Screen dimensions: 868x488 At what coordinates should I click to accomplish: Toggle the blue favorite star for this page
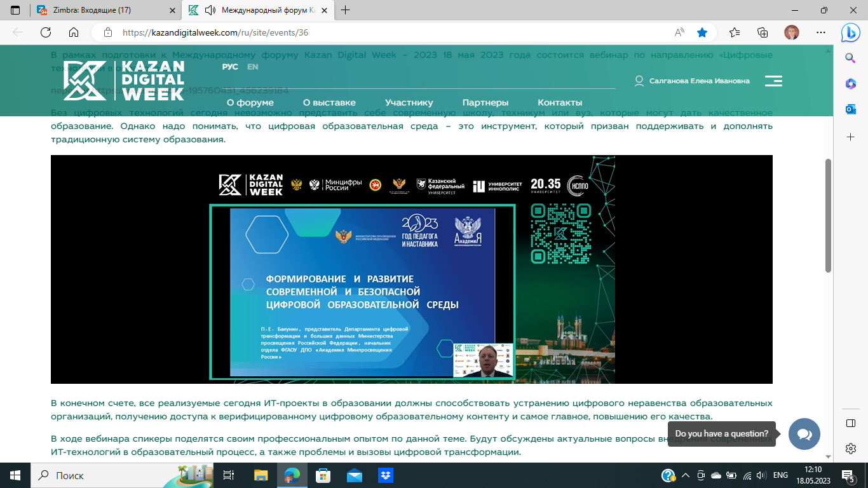click(x=702, y=32)
